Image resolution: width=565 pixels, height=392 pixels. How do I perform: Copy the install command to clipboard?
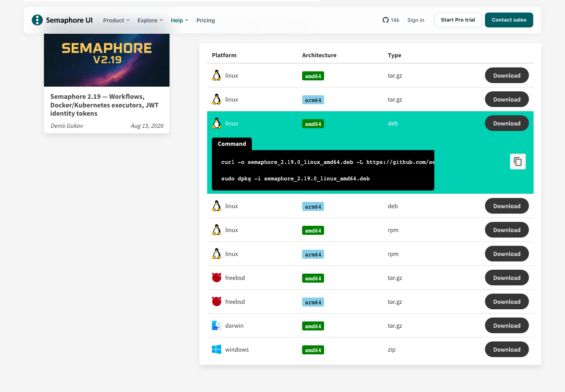pyautogui.click(x=518, y=162)
